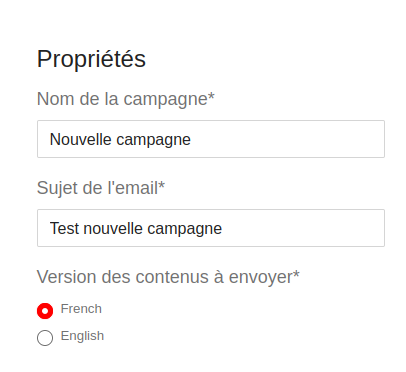Click the "English" option label text

82,336
